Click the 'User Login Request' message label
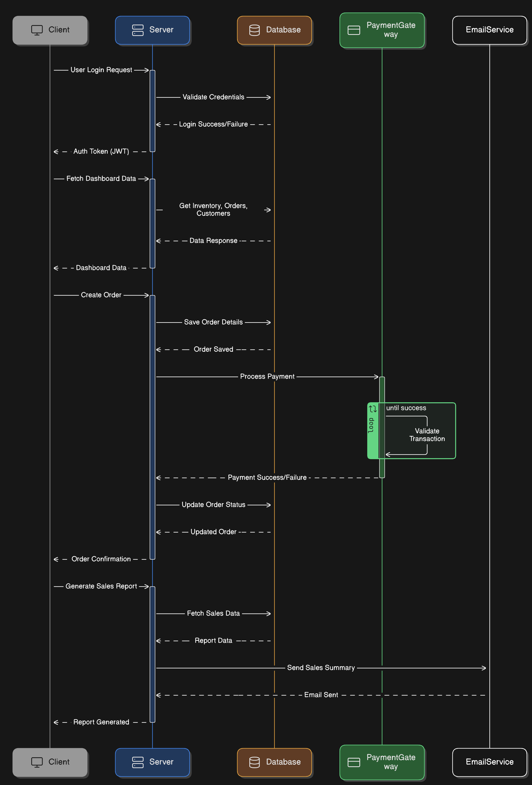 [101, 70]
